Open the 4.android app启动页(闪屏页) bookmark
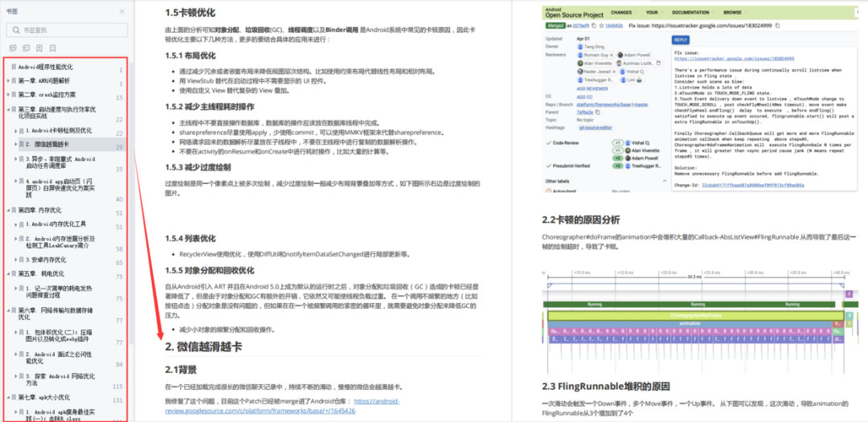Image resolution: width=868 pixels, height=422 pixels. (60, 188)
